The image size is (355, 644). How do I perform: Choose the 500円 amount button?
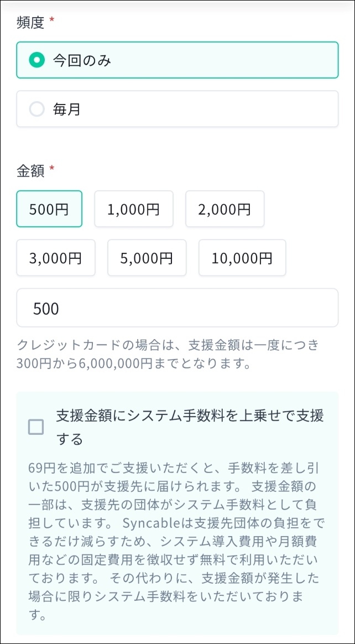tap(49, 209)
